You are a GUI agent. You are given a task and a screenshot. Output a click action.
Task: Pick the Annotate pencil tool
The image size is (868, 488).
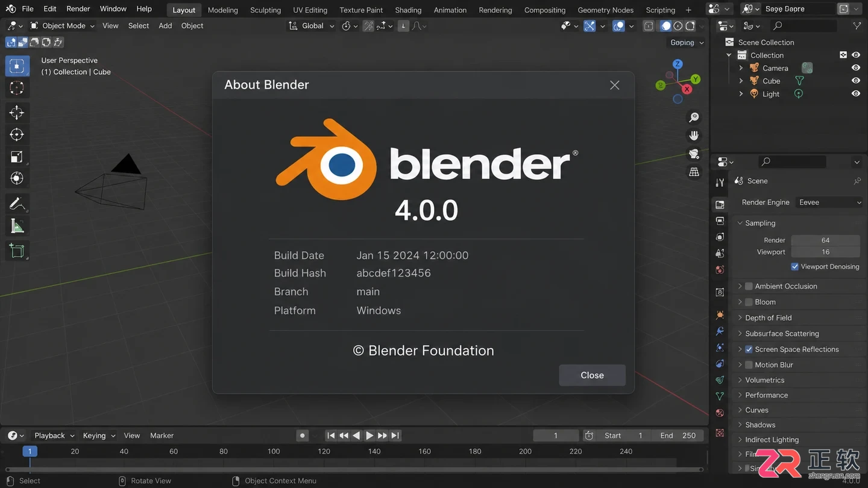pos(17,204)
